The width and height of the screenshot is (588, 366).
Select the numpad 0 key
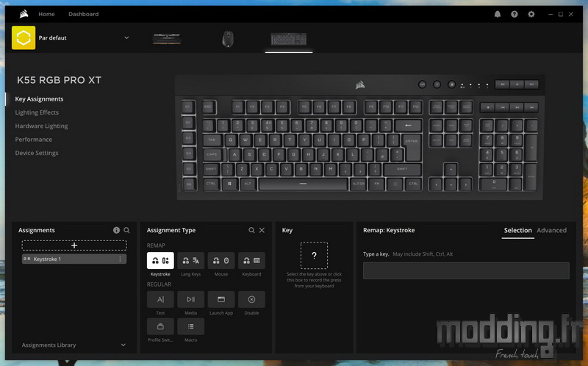click(x=494, y=184)
